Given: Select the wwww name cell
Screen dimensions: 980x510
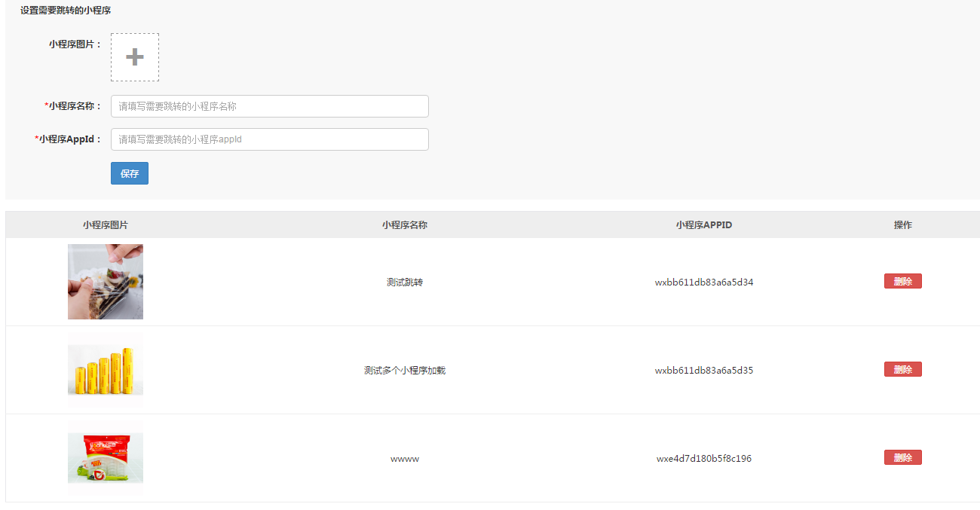Looking at the screenshot, I should click(x=405, y=459).
